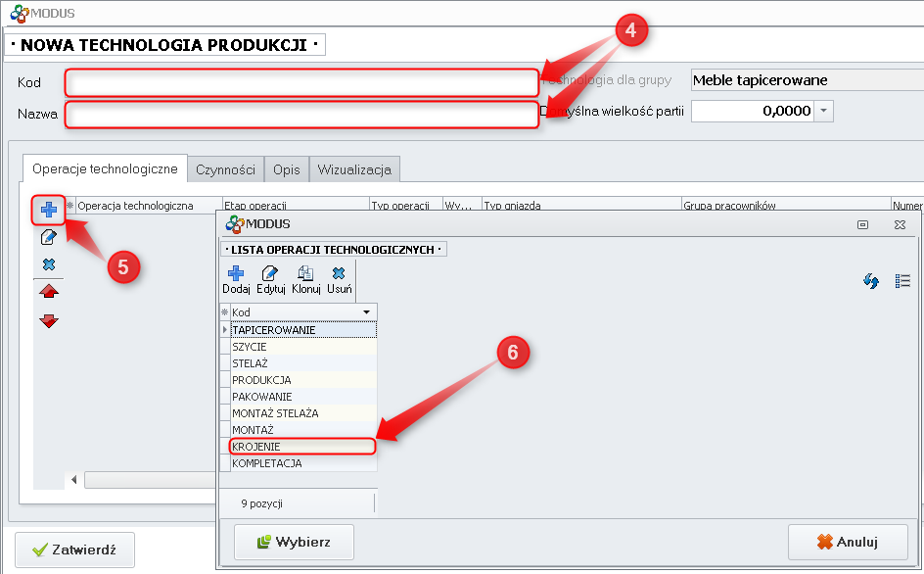The width and height of the screenshot is (924, 574).
Task: Click the Grupa pracowników column header
Action: click(786, 206)
